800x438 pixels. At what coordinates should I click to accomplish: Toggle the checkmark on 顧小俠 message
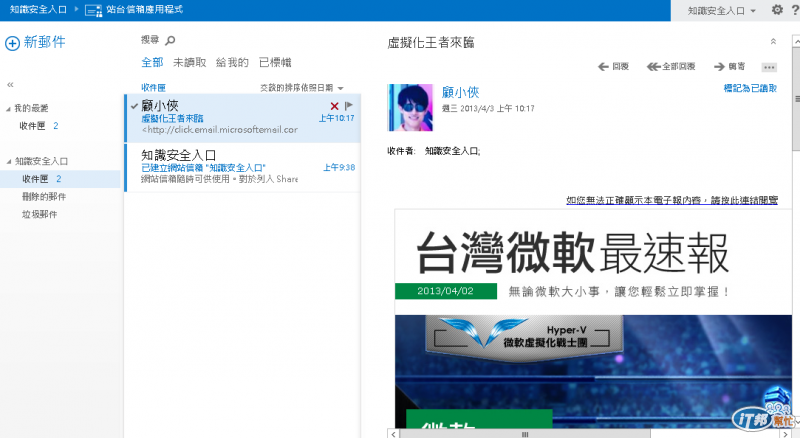(x=134, y=106)
